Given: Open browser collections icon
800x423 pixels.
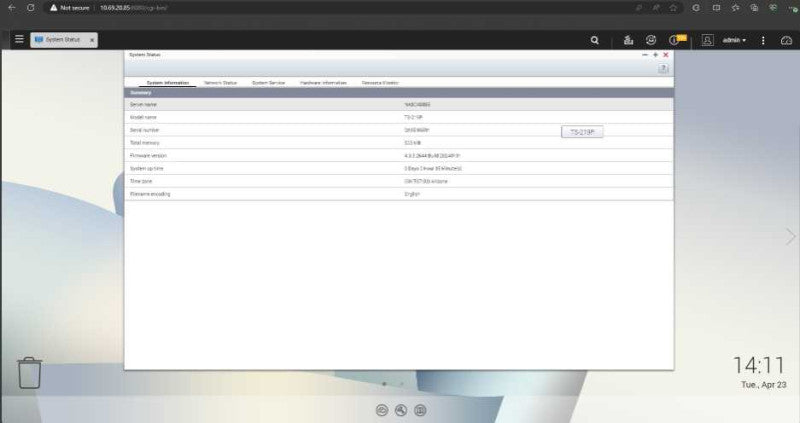Looking at the screenshot, I should (x=754, y=8).
